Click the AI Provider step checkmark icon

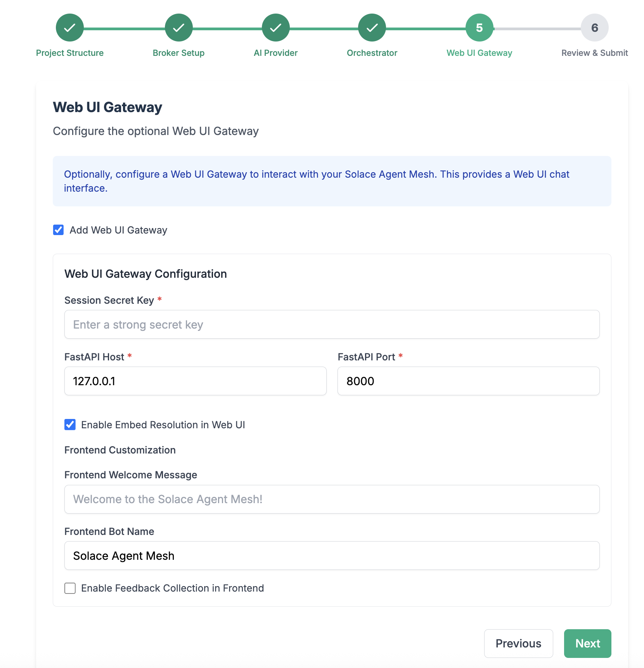coord(275,28)
